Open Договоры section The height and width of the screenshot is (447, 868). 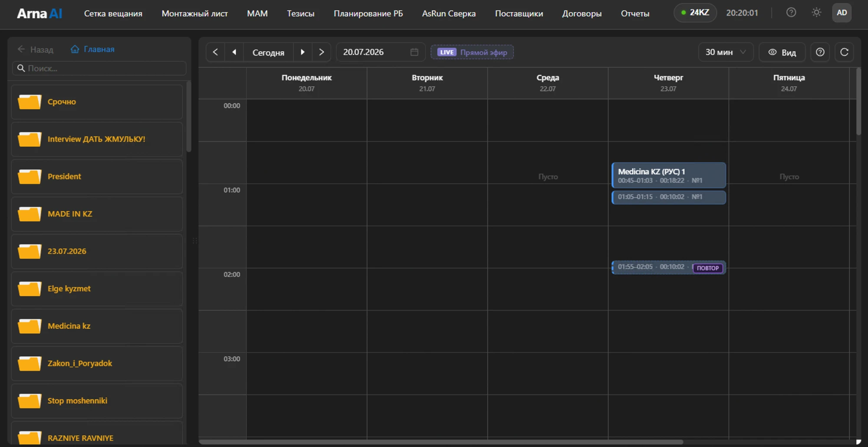[582, 13]
